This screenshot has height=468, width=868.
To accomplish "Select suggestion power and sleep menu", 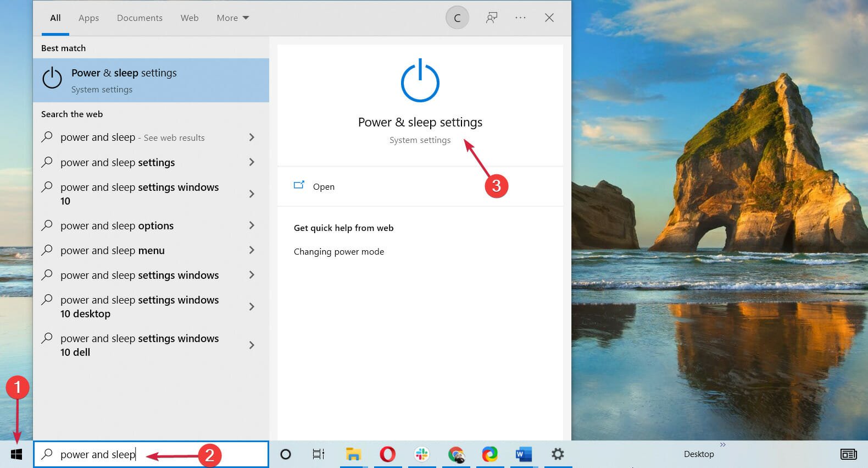I will pos(151,250).
